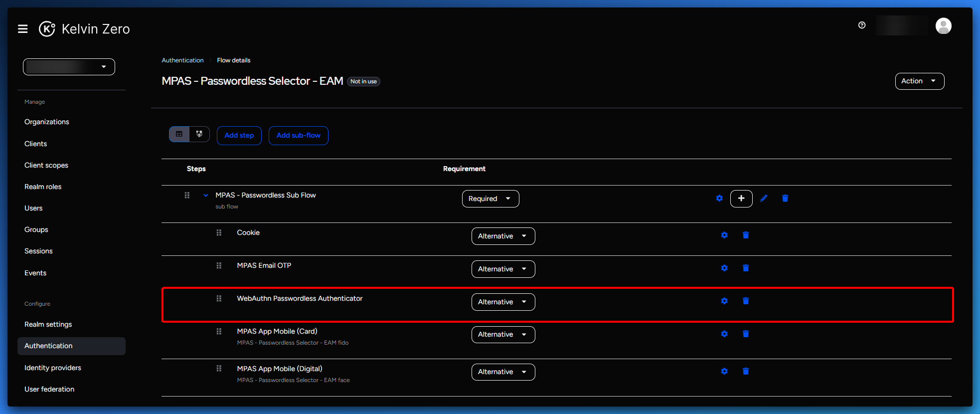Open the MPAS App Mobile (Card) requirement dropdown
Image resolution: width=980 pixels, height=414 pixels.
coord(503,335)
